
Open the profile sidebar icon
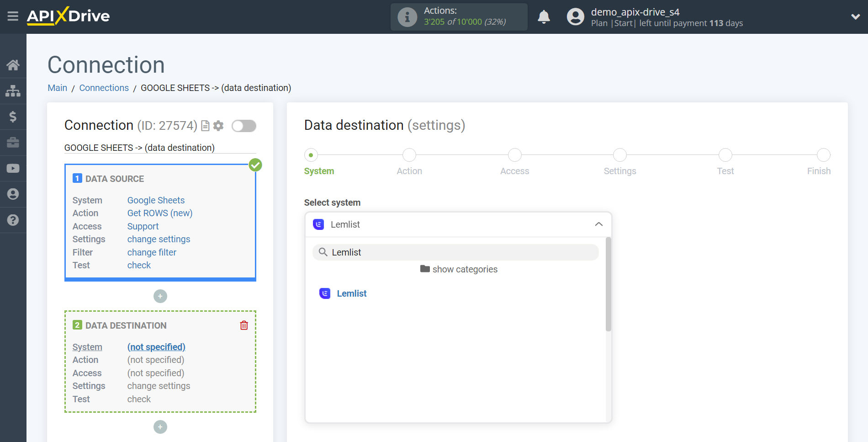[x=13, y=194]
